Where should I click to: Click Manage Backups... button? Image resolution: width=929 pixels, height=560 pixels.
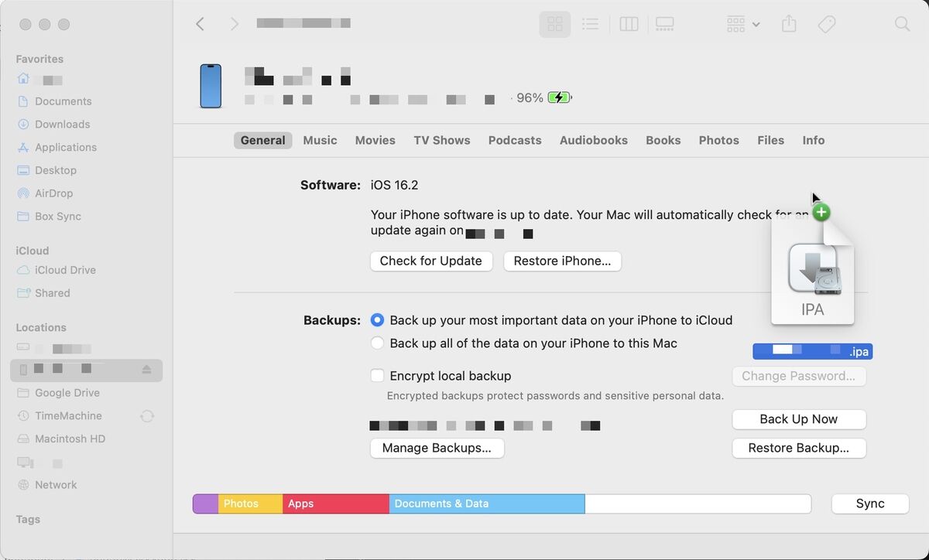pos(437,448)
